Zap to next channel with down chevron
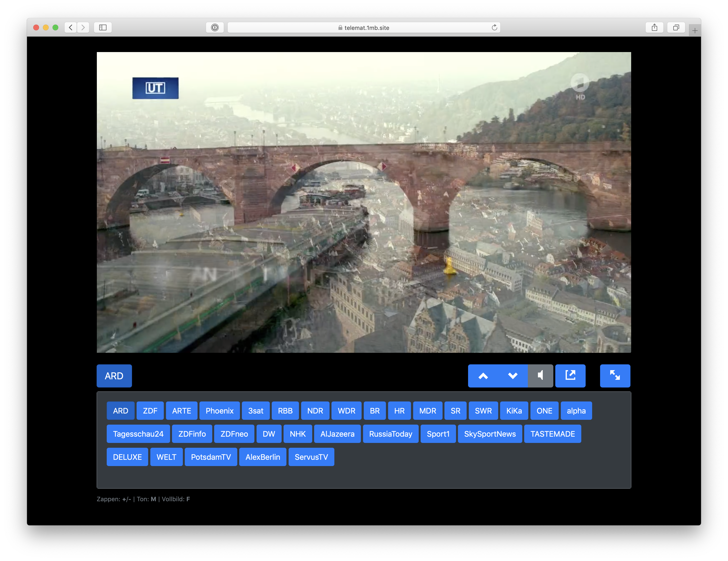 513,375
